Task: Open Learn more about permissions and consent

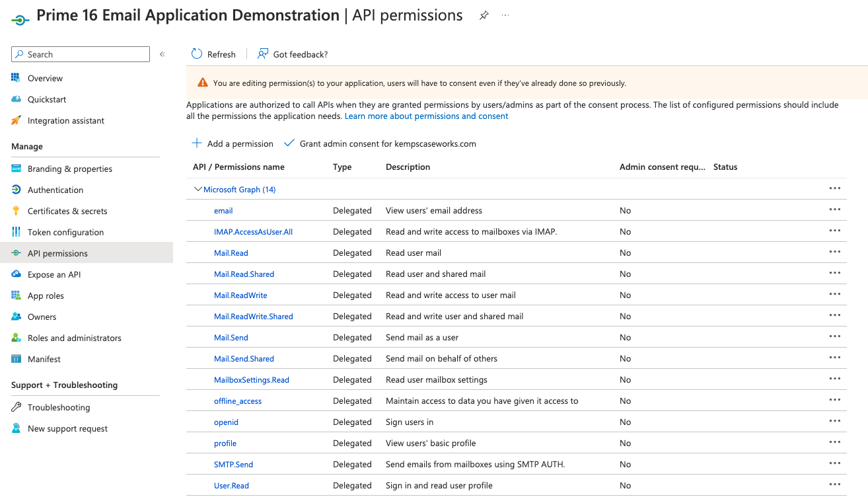Action: (426, 116)
